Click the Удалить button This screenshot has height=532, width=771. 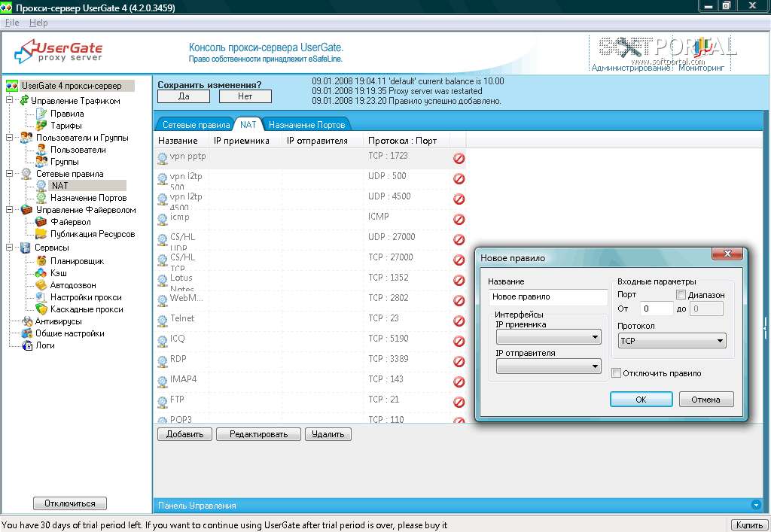(x=328, y=434)
